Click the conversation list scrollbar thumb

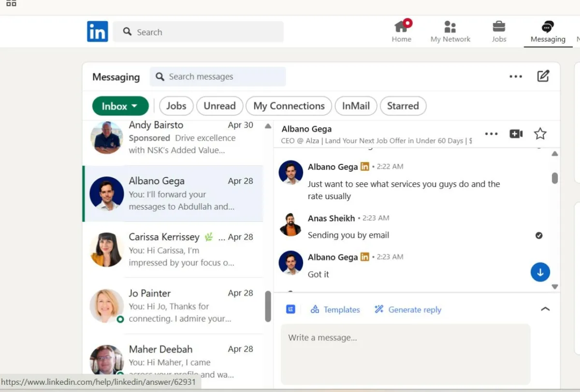click(268, 306)
